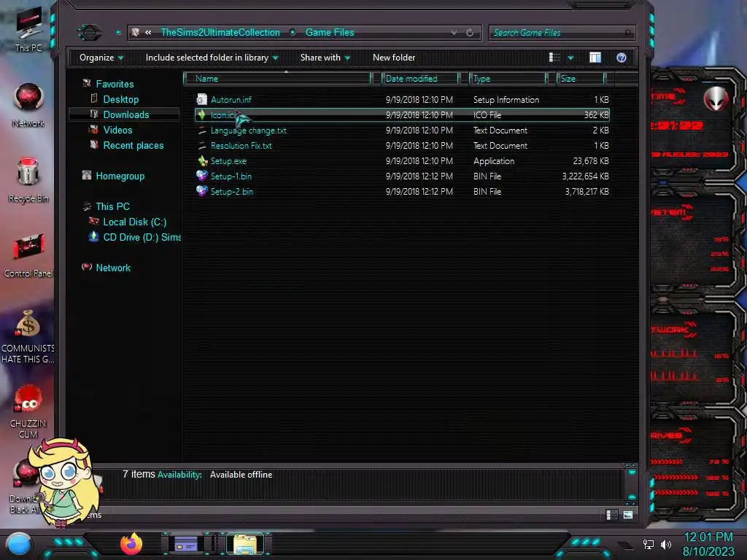Open Local Disk (C:) in sidebar
The image size is (747, 560).
click(x=135, y=222)
